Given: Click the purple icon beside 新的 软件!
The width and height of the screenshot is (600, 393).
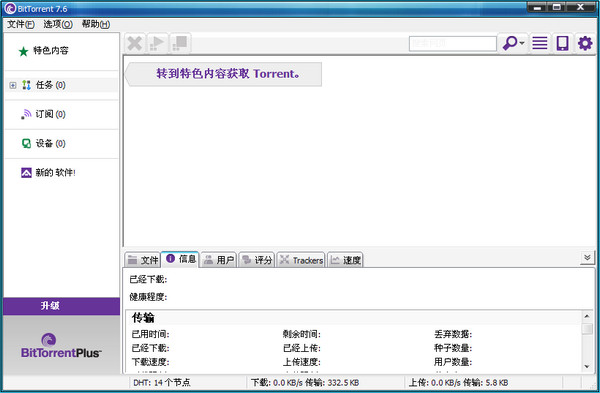Looking at the screenshot, I should coord(26,173).
